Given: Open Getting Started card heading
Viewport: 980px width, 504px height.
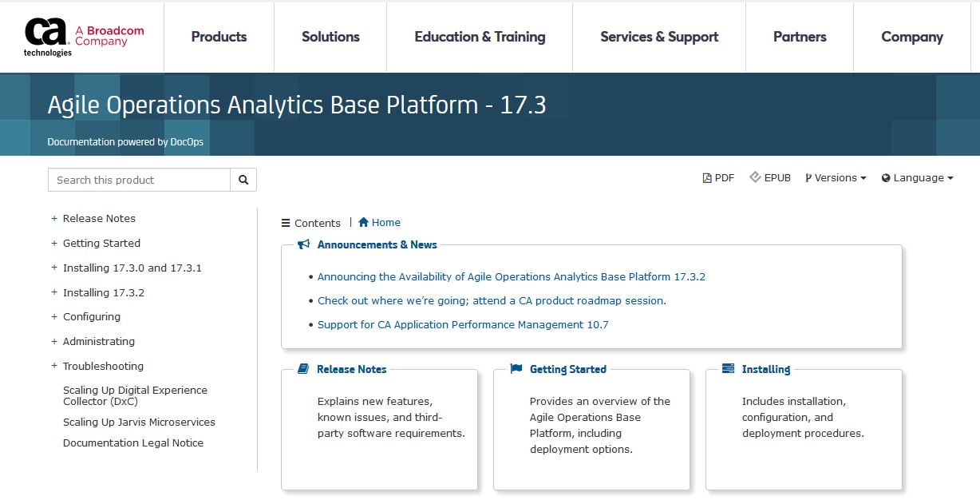Looking at the screenshot, I should point(568,369).
